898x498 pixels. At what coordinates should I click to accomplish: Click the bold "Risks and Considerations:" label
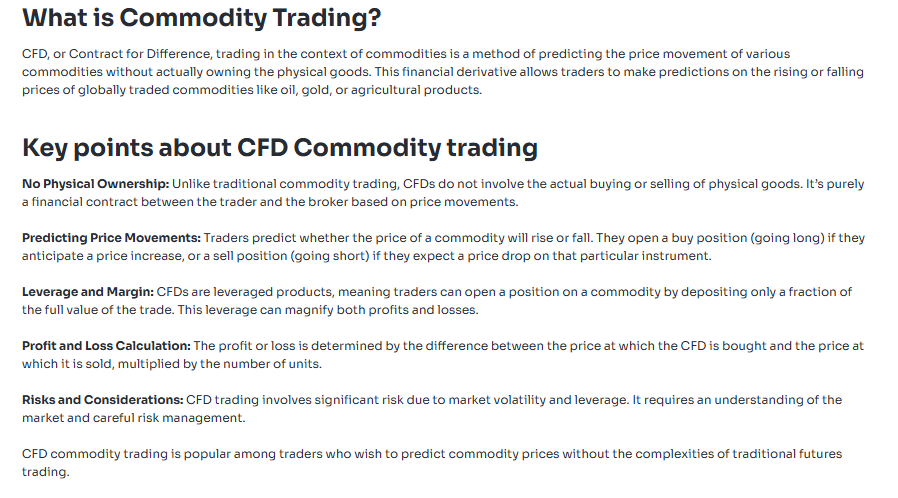click(x=102, y=400)
